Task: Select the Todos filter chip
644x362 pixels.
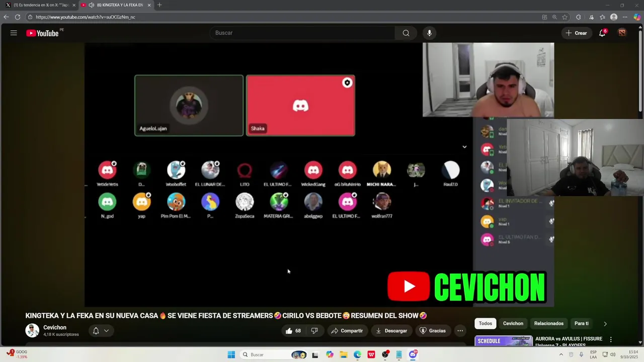Action: click(x=486, y=324)
